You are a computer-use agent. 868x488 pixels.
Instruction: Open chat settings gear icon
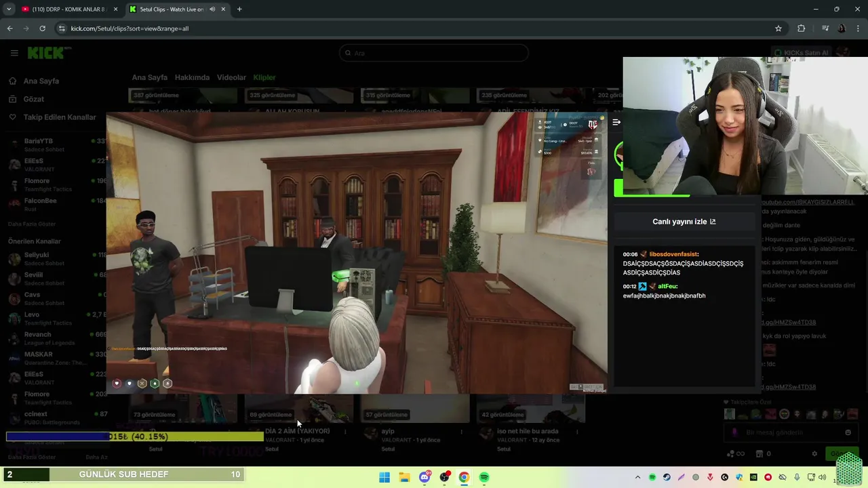pos(814,453)
